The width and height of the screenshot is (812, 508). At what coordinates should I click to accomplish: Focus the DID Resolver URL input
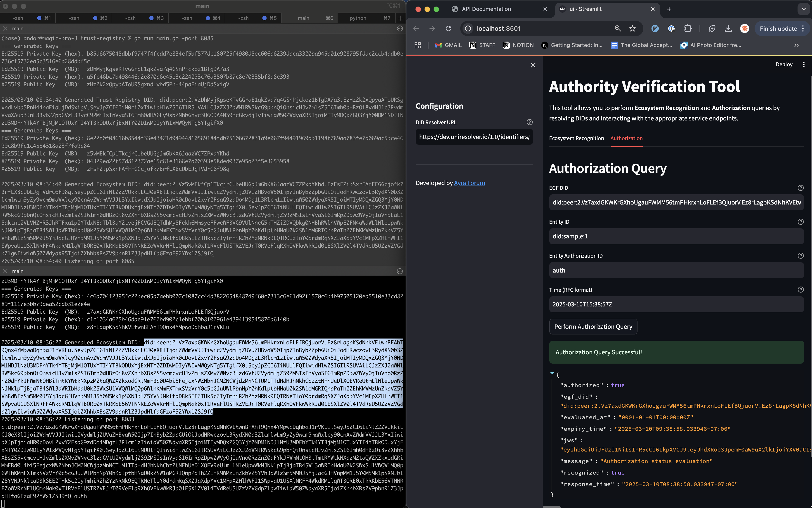coord(474,137)
